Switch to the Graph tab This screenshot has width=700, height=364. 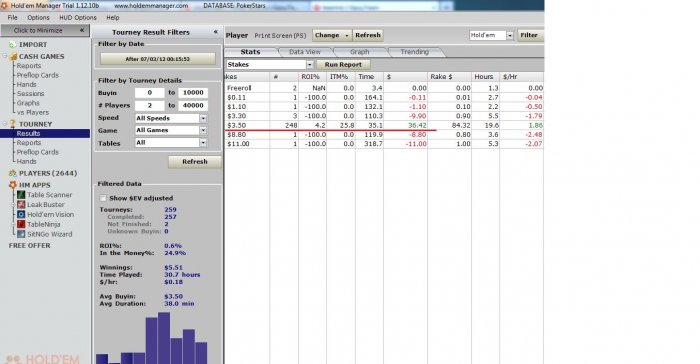[359, 52]
